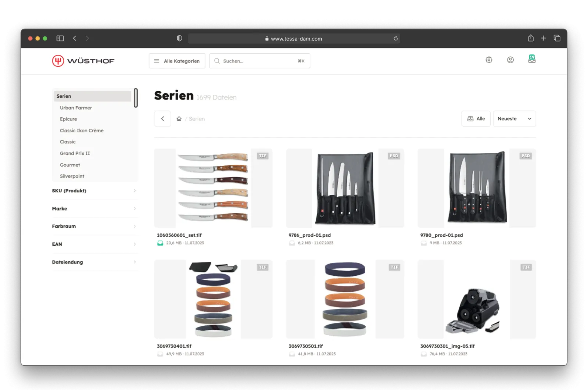Expand the Dateiendung filter section
588x390 pixels.
[x=94, y=262]
